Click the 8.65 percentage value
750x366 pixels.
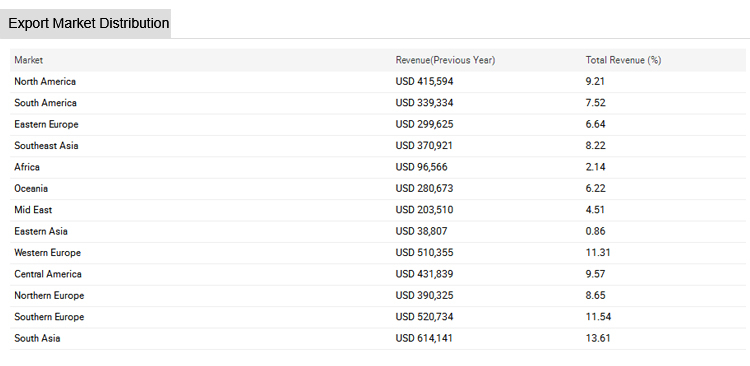[596, 296]
